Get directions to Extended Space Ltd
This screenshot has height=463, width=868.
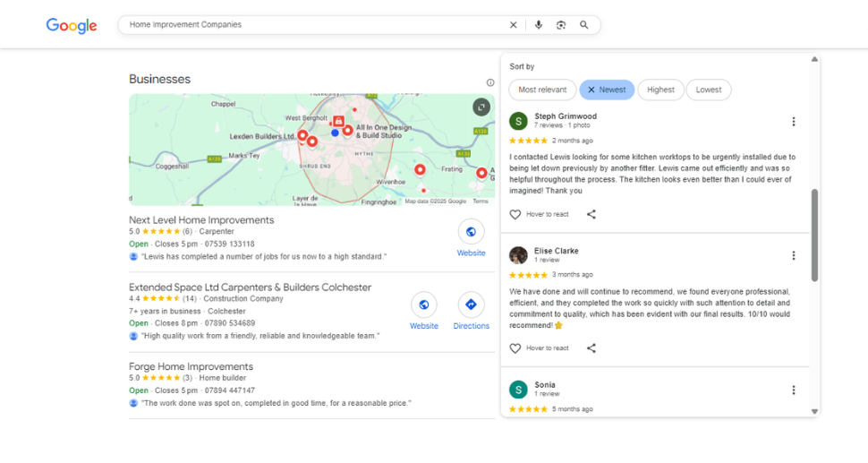[471, 312]
